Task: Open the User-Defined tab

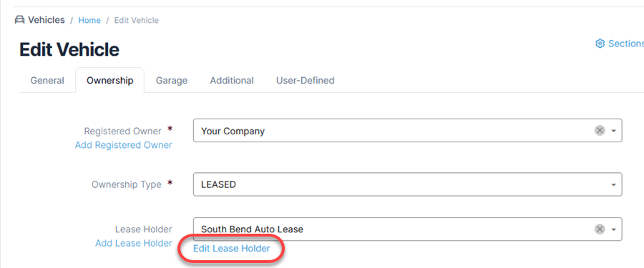Action: tap(305, 81)
